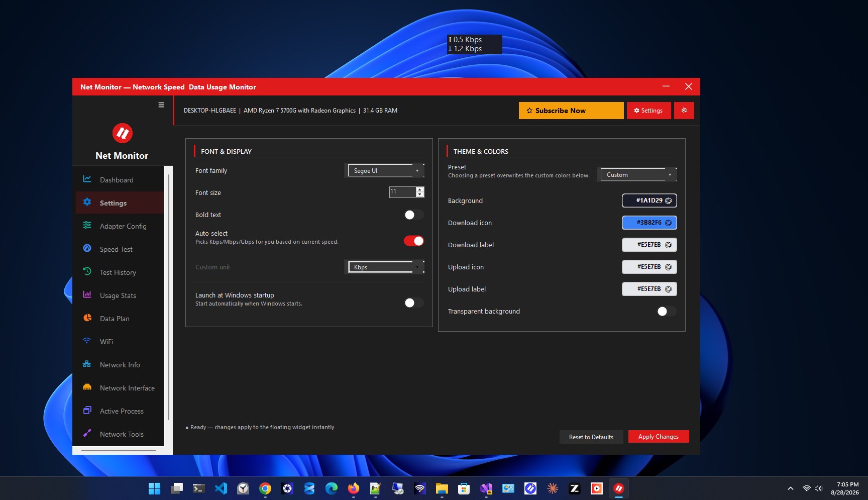
Task: Decrease font size with down arrow
Action: (x=420, y=194)
